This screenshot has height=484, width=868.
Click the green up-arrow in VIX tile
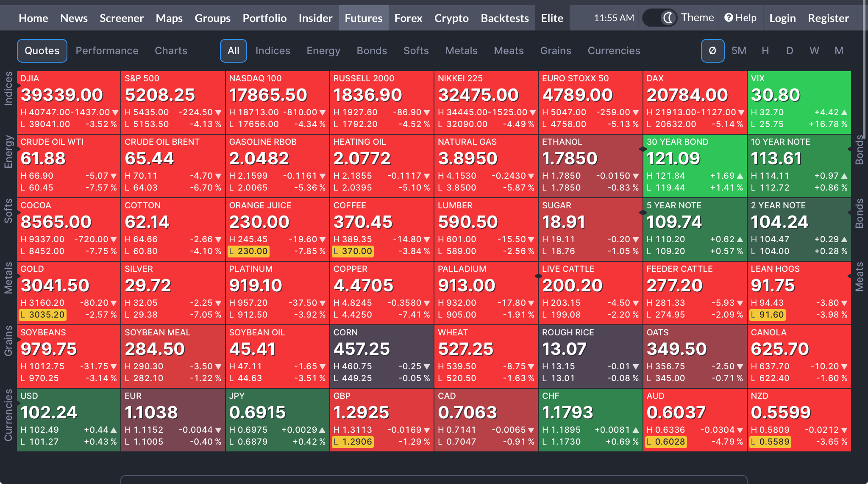click(x=844, y=112)
